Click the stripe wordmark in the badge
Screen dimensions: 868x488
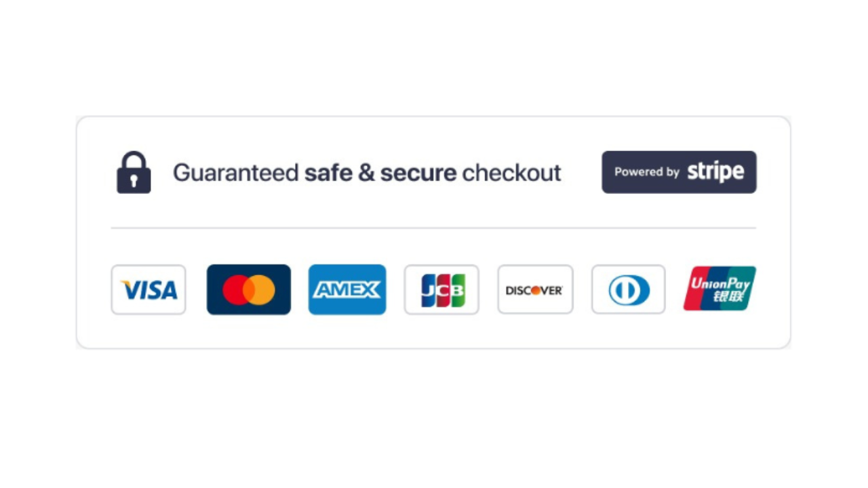[715, 172]
